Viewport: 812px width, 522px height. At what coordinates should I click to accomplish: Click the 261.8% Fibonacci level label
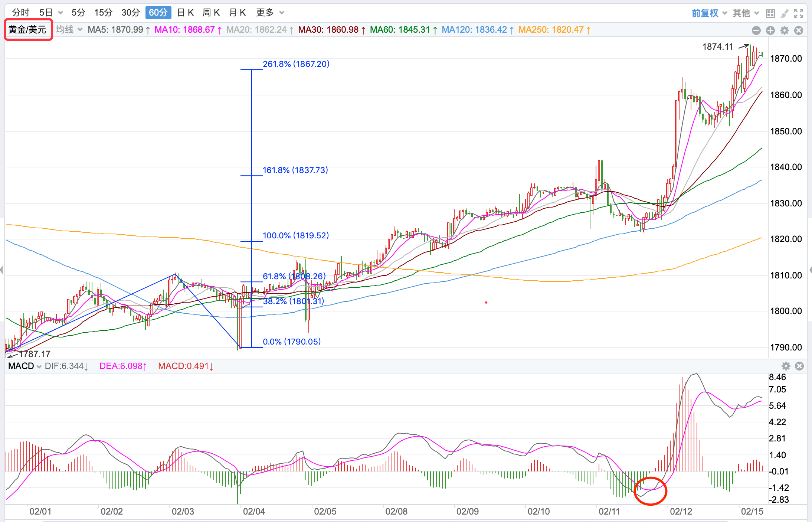pos(296,64)
